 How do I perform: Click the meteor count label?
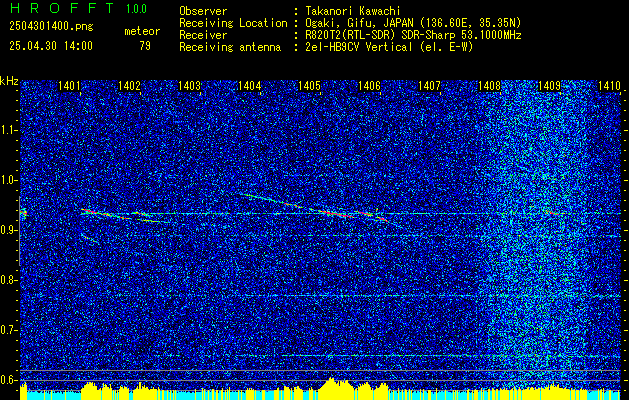pyautogui.click(x=142, y=31)
